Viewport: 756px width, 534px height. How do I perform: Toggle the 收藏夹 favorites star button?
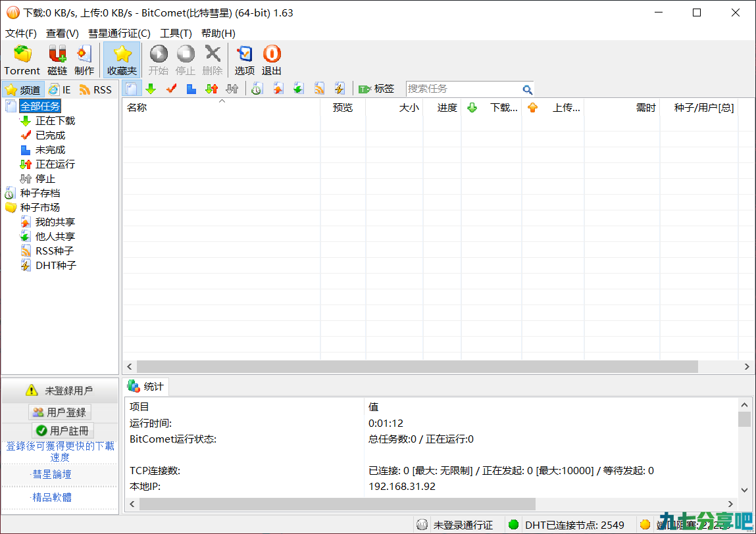[122, 60]
